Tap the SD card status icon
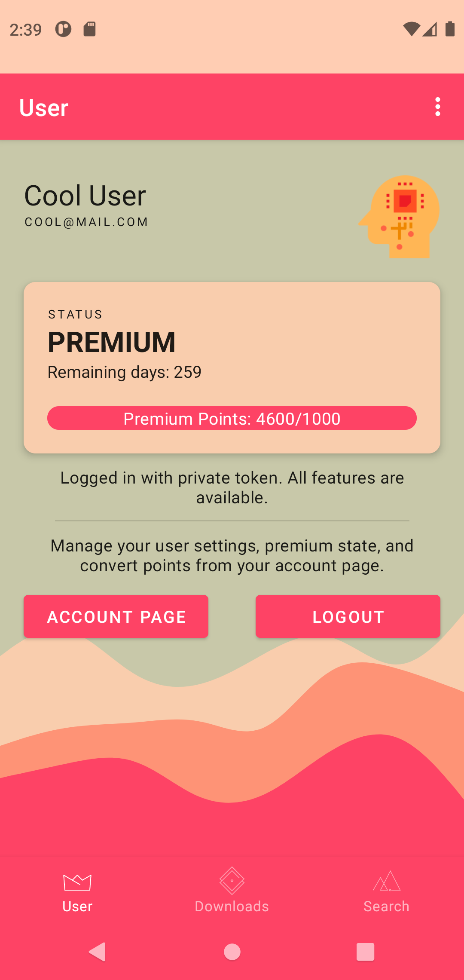Image resolution: width=464 pixels, height=980 pixels. [89, 29]
